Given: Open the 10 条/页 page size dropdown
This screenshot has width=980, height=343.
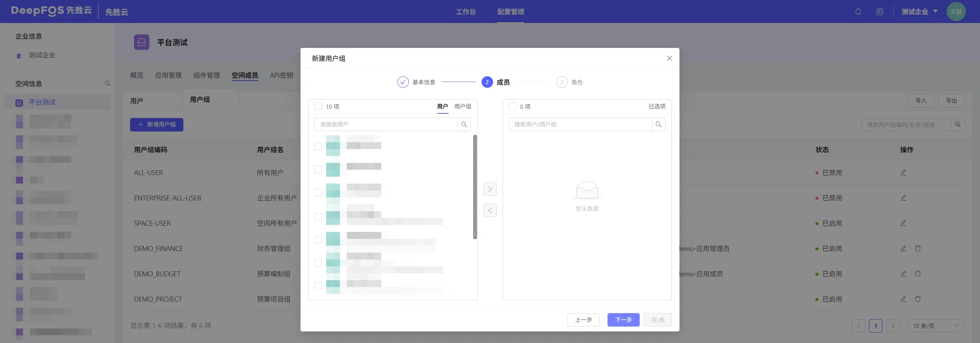Looking at the screenshot, I should (x=936, y=326).
